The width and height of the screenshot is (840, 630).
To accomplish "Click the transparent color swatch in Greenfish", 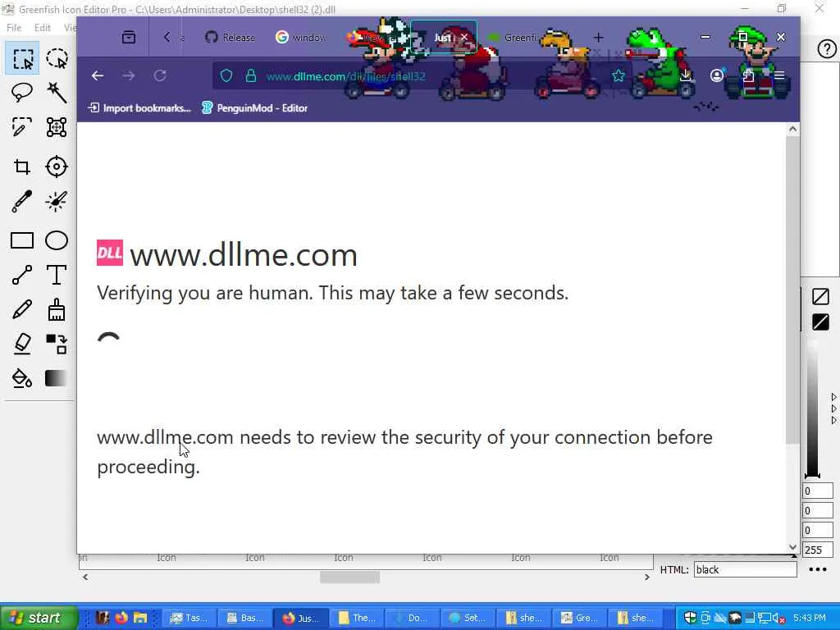I will tap(820, 296).
